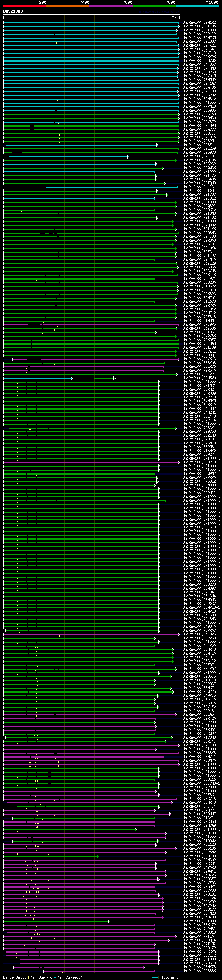Select the UniRef100_B9HBL0 label
Screen dimensions: 222x980
pos(199,99)
